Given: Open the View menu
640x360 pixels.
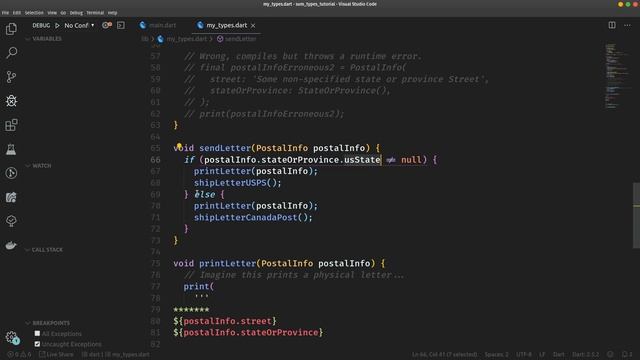Looking at the screenshot, I should point(52,13).
